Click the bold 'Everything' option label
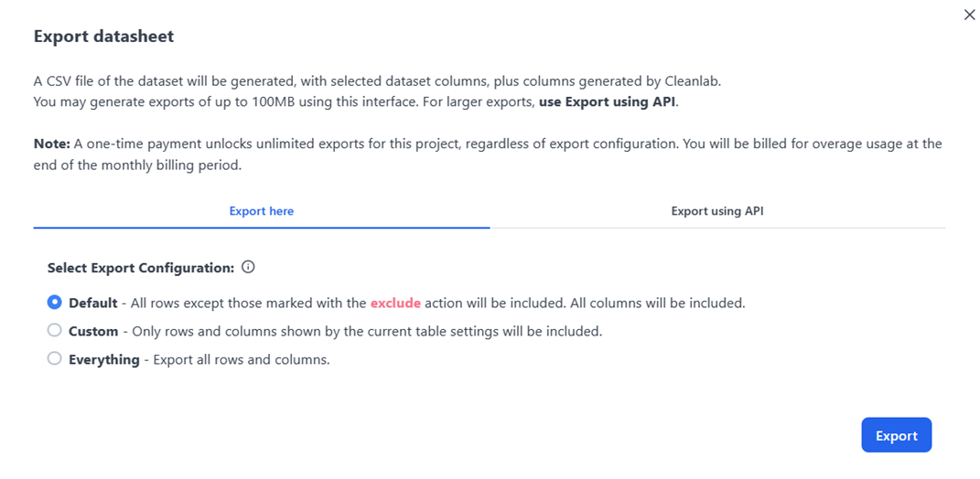 tap(103, 359)
